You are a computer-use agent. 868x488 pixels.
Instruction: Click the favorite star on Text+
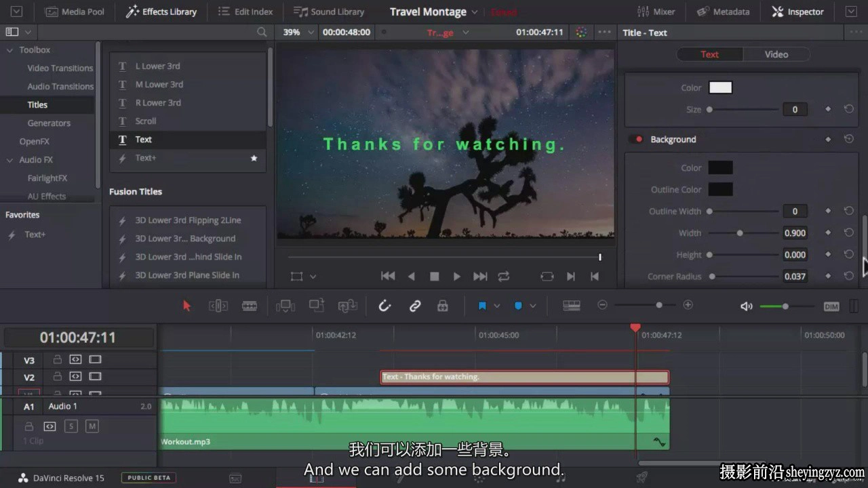pyautogui.click(x=254, y=158)
